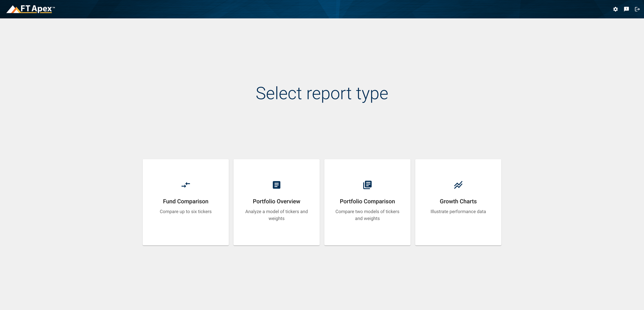
Task: Click 'Analyze a model of tickers and weights'
Action: click(x=276, y=215)
